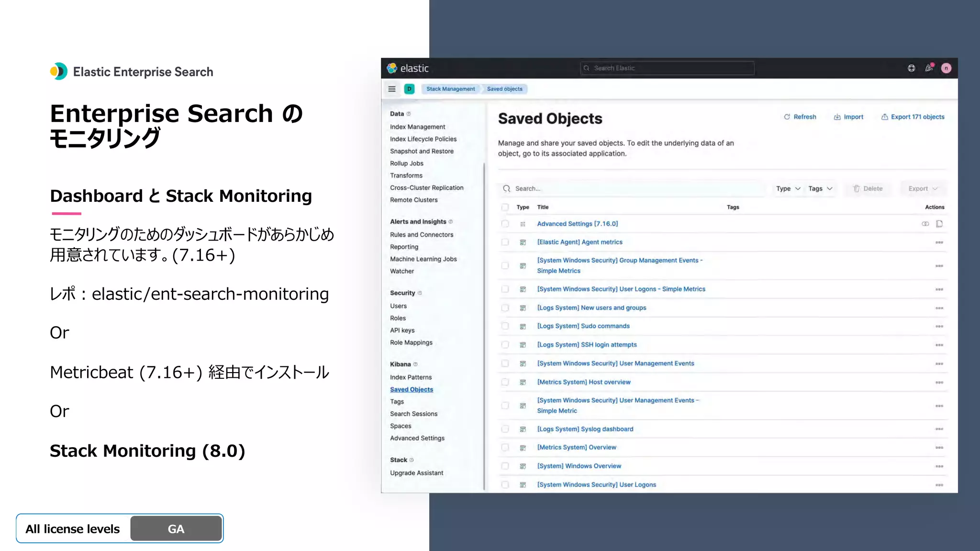Check the Advanced Settings [7.16.0] row

point(505,224)
